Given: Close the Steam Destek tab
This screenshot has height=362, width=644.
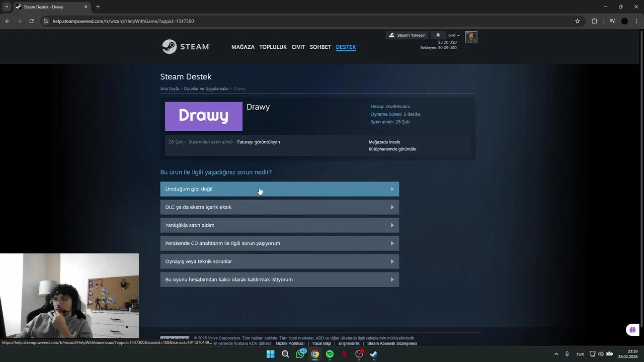Looking at the screenshot, I should click(86, 7).
